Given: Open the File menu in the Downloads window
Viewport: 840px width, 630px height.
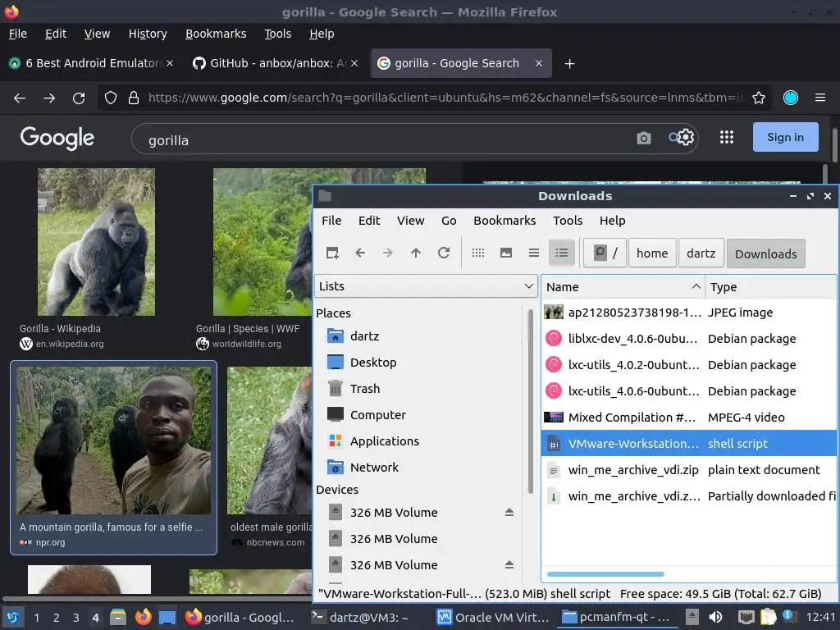Looking at the screenshot, I should (331, 221).
